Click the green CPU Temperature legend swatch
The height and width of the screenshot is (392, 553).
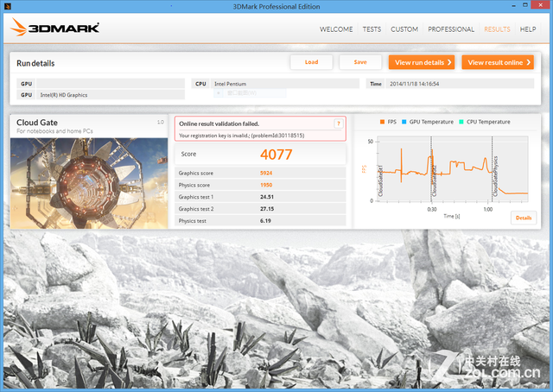coord(461,122)
